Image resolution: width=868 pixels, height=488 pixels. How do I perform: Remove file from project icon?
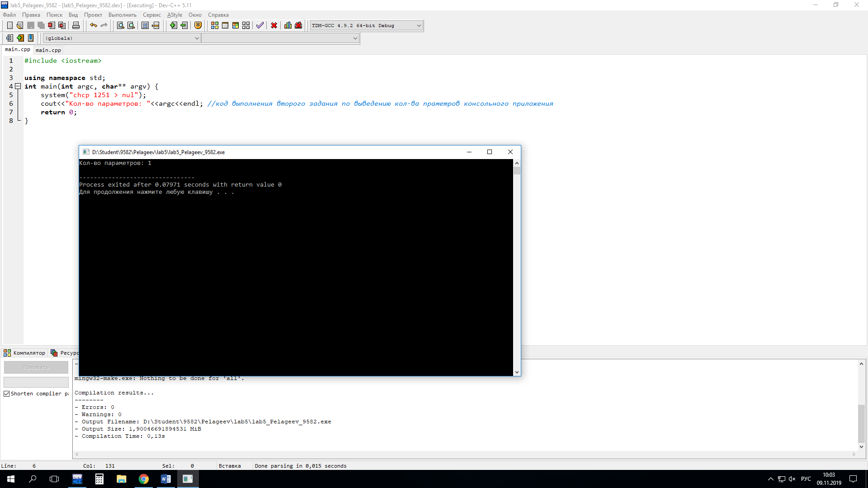tap(184, 26)
